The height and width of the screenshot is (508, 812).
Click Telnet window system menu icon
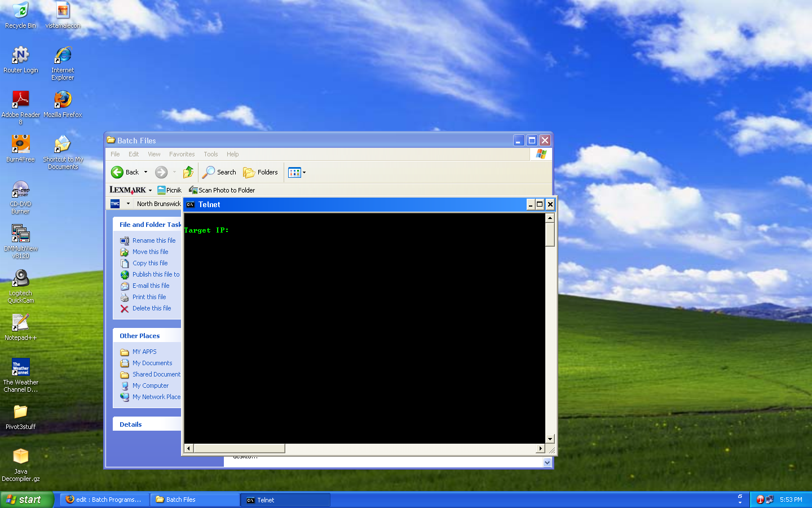[x=191, y=204]
